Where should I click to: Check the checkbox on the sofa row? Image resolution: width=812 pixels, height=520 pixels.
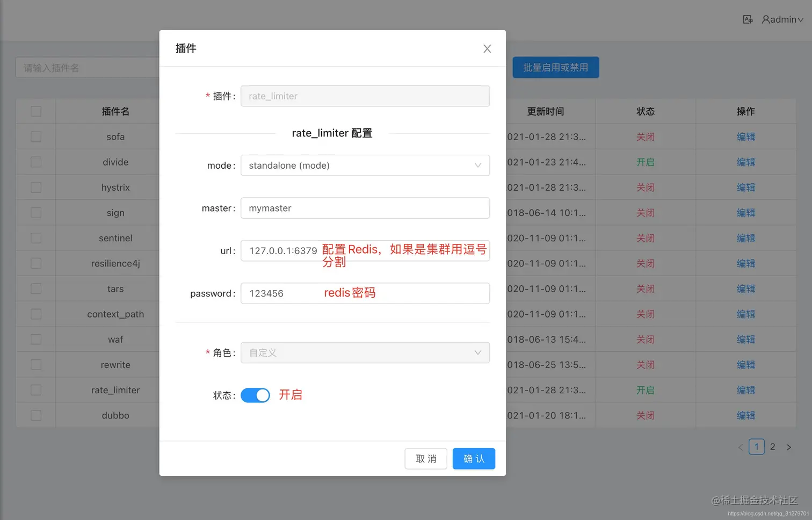(x=35, y=136)
